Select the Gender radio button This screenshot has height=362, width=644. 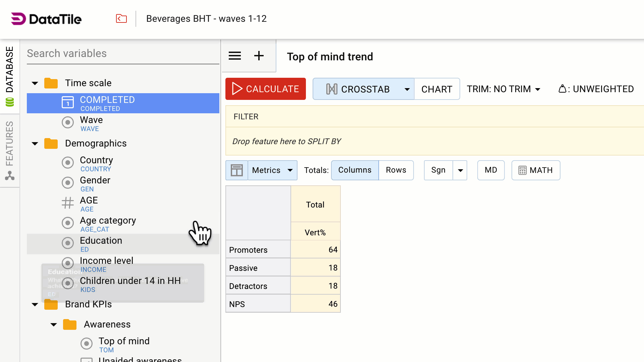[x=68, y=183]
